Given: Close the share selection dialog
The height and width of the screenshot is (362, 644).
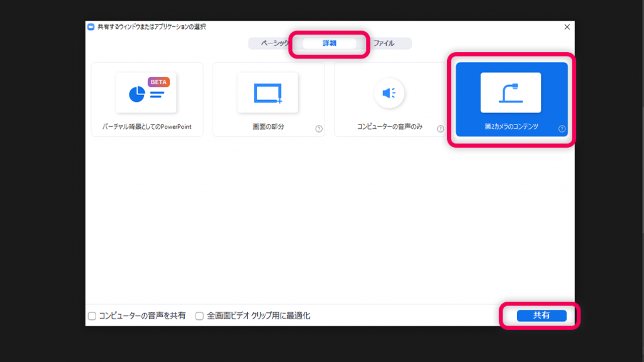Looking at the screenshot, I should tap(567, 26).
